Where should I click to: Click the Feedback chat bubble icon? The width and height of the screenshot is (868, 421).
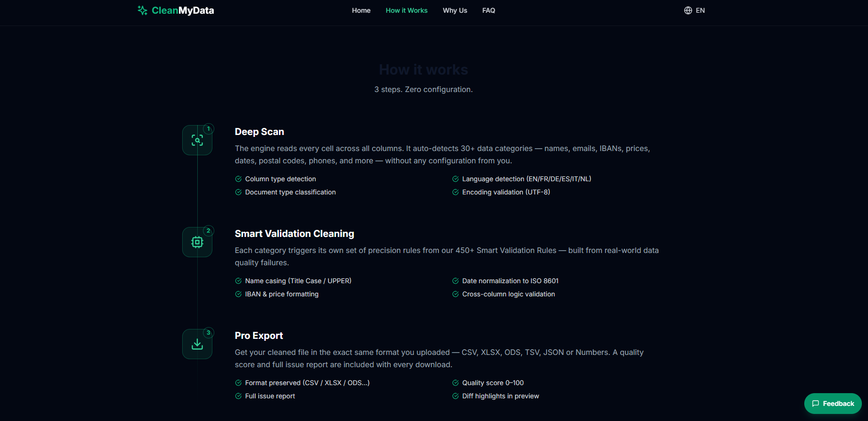[815, 404]
